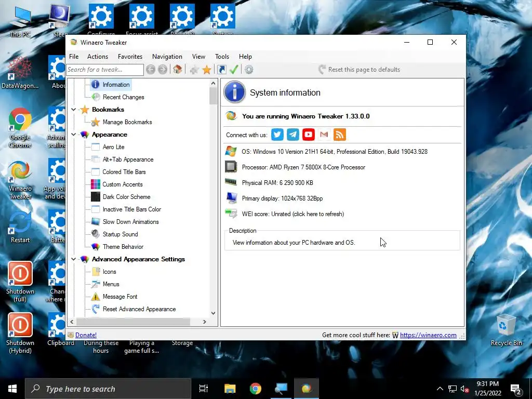532x399 pixels.
Task: Click the Google Chrome desktop icon
Action: [x=20, y=128]
